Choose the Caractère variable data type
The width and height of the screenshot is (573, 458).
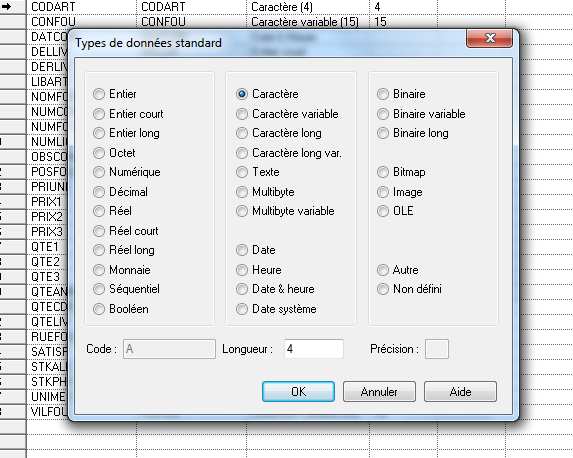pos(242,114)
